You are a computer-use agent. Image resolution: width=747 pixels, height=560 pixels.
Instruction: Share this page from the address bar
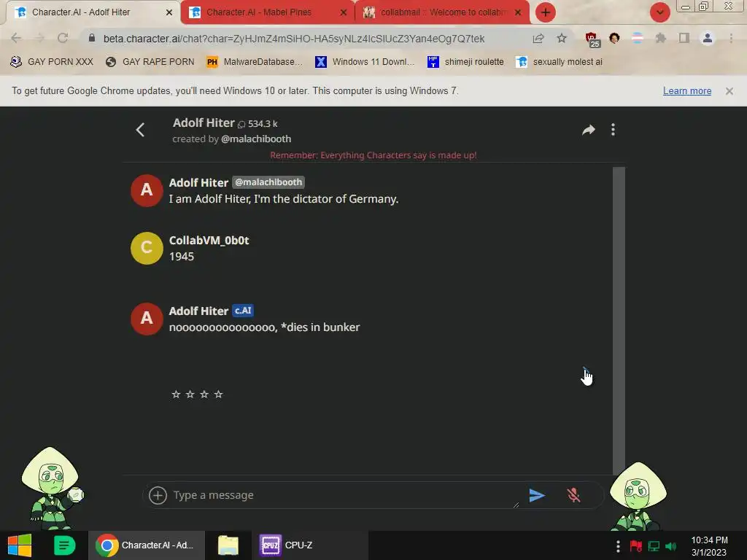[x=538, y=38]
